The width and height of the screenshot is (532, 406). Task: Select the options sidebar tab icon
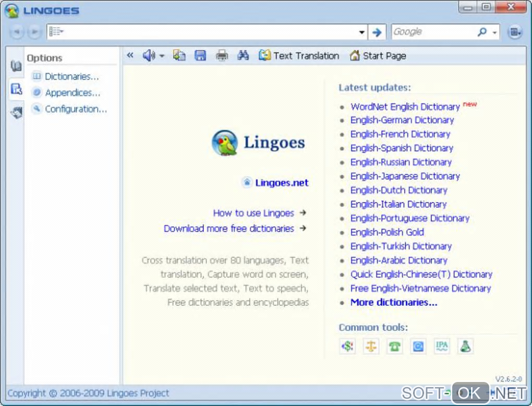click(x=16, y=89)
